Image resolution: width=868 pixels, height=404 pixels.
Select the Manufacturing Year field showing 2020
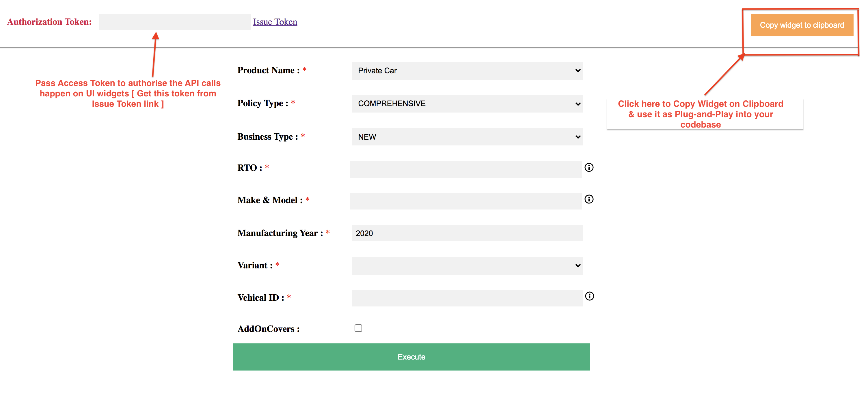[x=467, y=233]
